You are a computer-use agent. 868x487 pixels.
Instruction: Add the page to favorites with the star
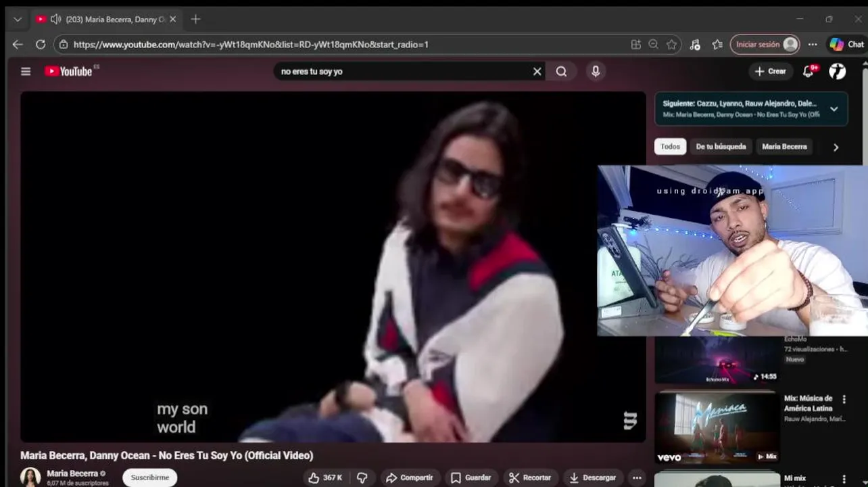671,45
